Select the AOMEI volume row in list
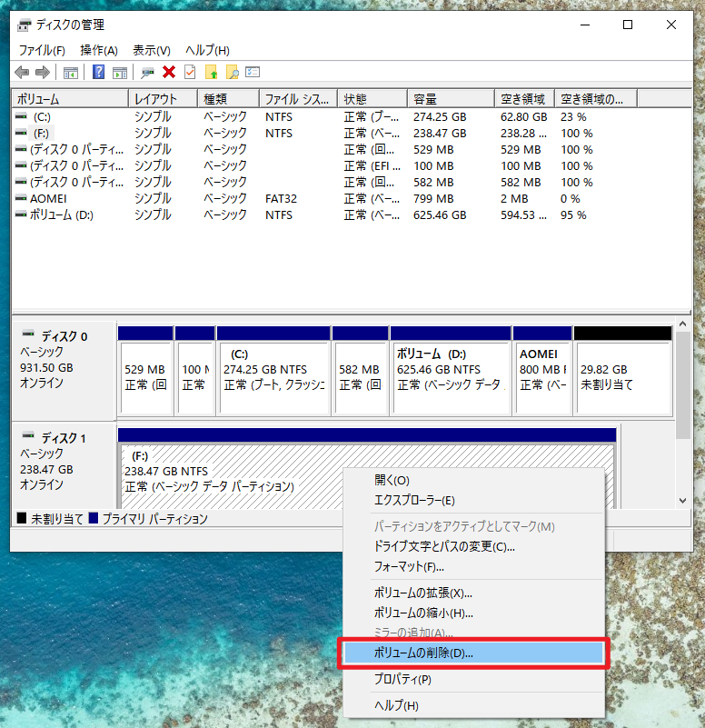Viewport: 705px width, 728px height. (x=50, y=198)
